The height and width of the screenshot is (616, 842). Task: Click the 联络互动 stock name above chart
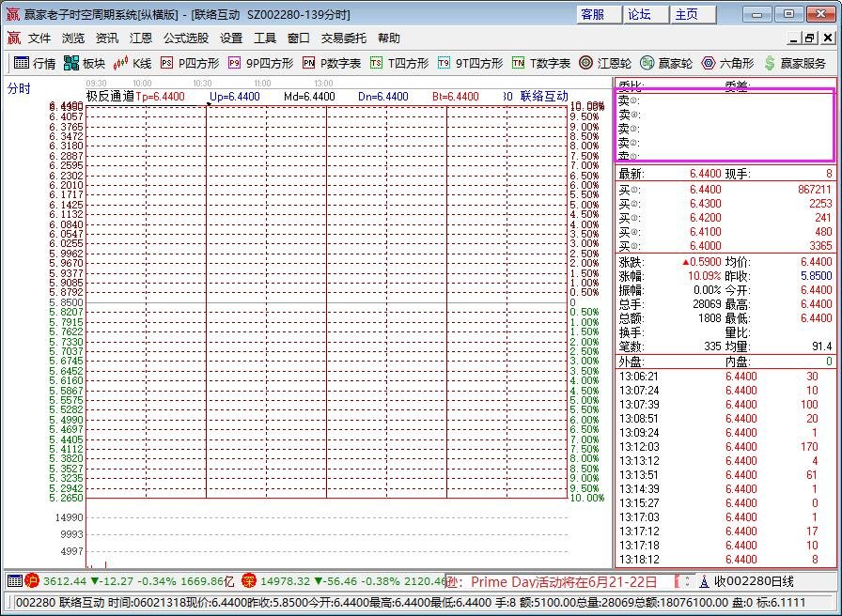pos(544,97)
